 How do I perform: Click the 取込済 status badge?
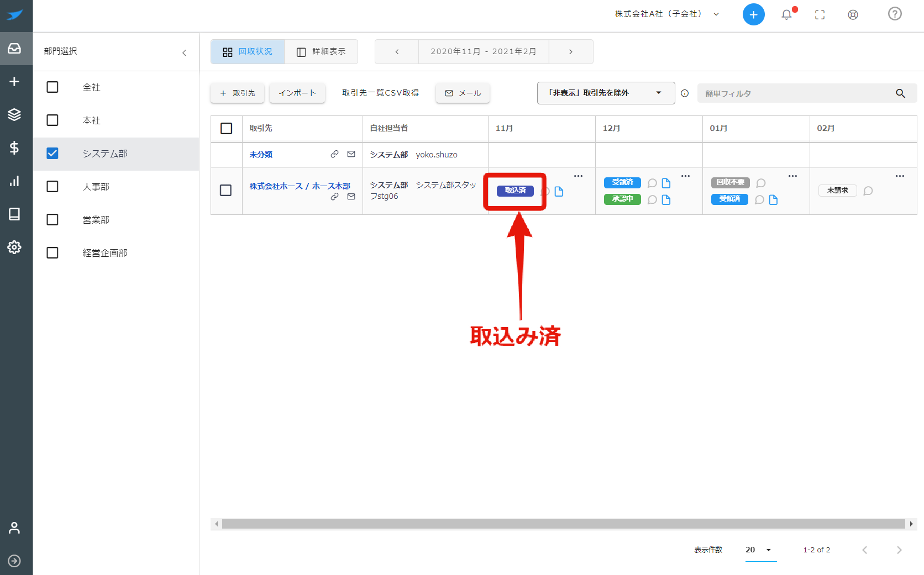coord(515,191)
